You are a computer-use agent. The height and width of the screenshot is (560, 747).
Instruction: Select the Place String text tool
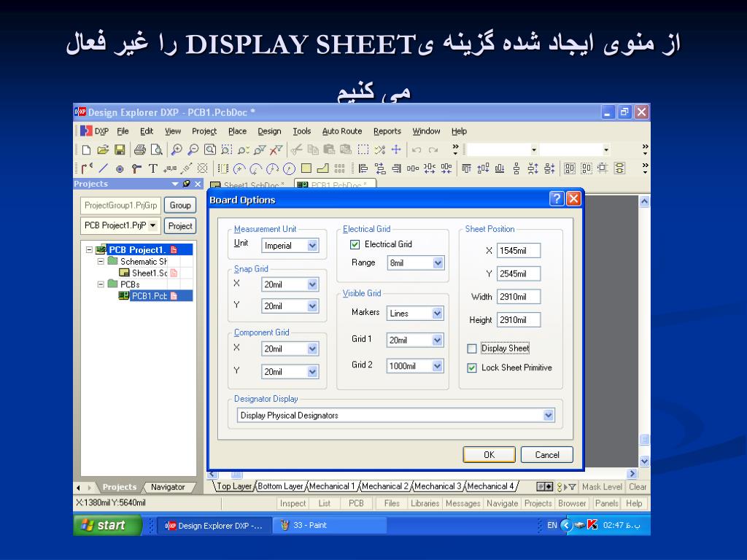(153, 168)
